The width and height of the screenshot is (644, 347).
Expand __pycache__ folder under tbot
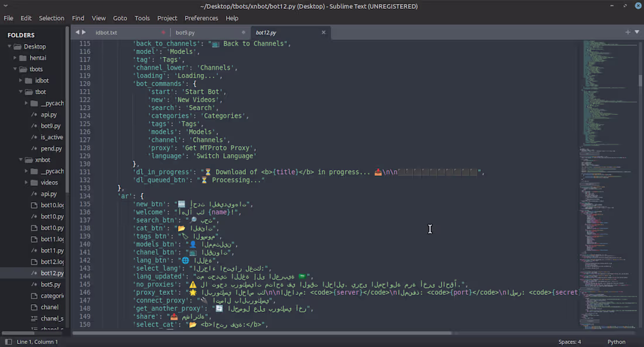click(26, 103)
